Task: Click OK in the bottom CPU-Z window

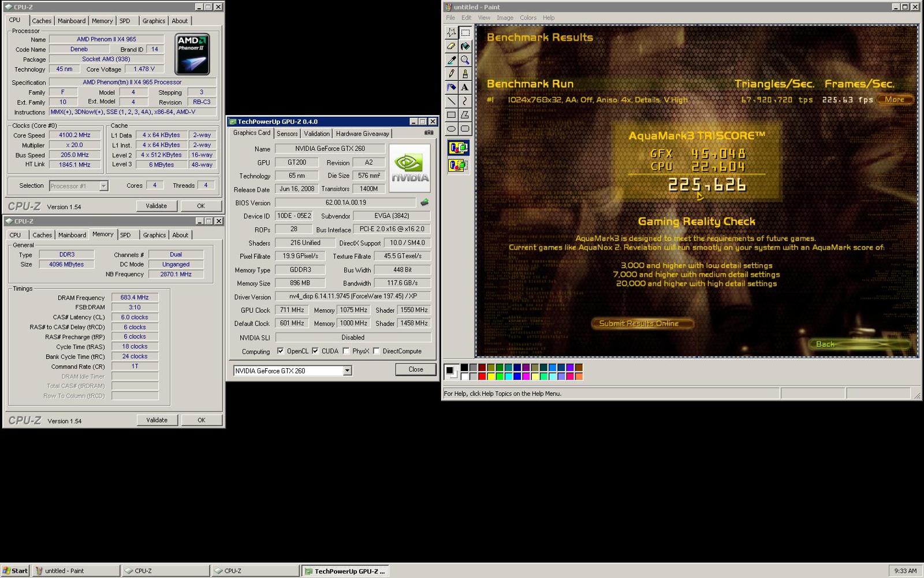Action: pos(201,420)
